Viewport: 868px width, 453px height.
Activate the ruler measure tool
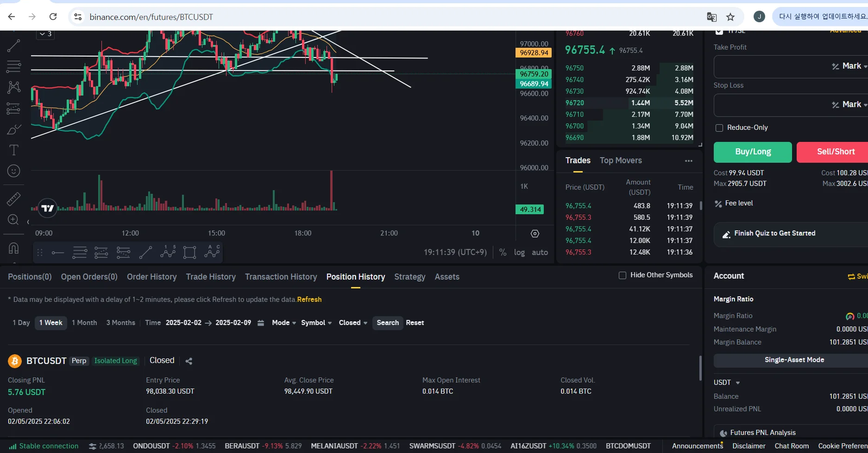click(x=13, y=198)
